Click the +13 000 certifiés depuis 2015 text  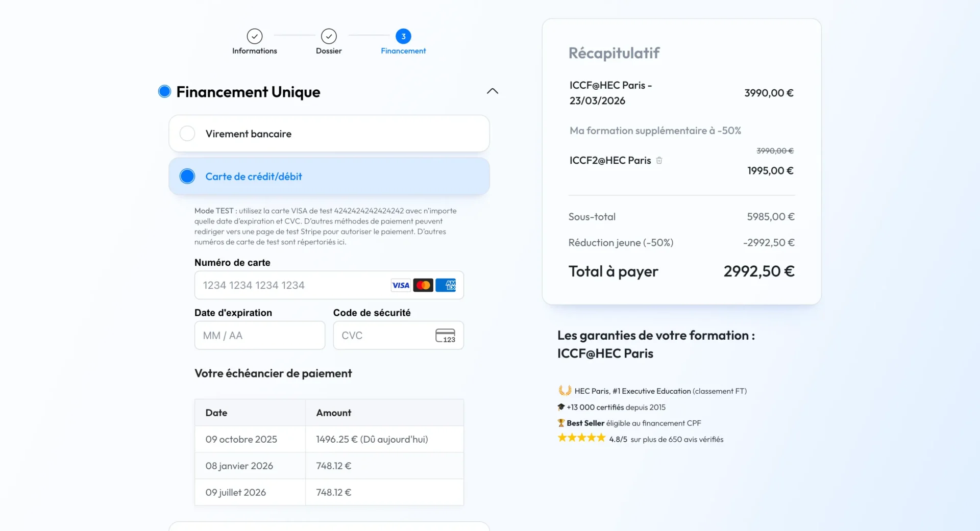point(616,407)
